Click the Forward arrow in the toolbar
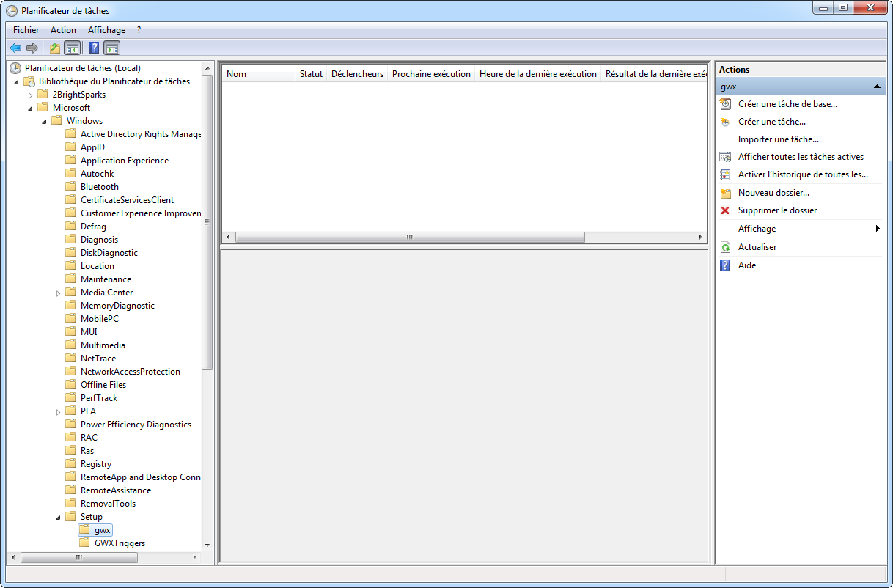Image resolution: width=893 pixels, height=588 pixels. coord(32,48)
